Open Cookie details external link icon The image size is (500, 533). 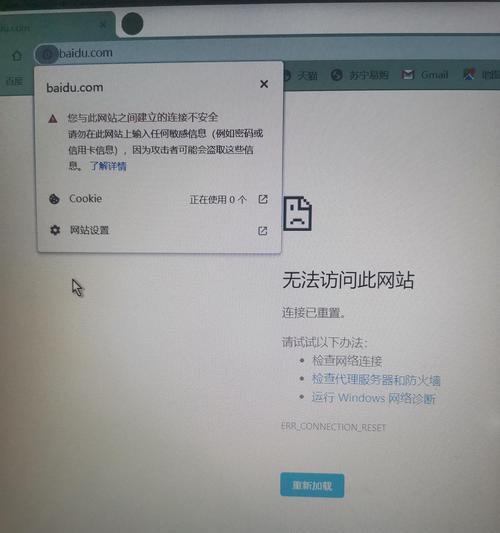(x=263, y=199)
